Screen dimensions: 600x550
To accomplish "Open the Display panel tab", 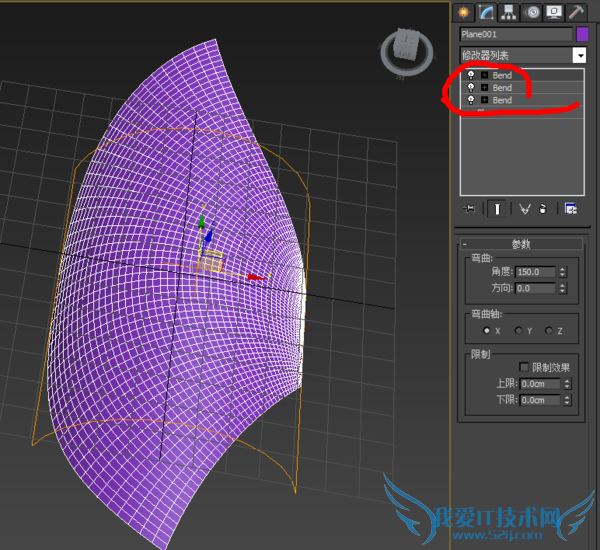I will pos(555,12).
